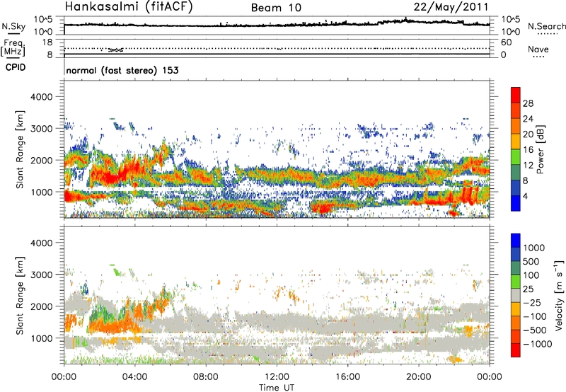This screenshot has height=392, width=566.
Task: Select the Freq. [MHz] axis label
Action: (13, 48)
